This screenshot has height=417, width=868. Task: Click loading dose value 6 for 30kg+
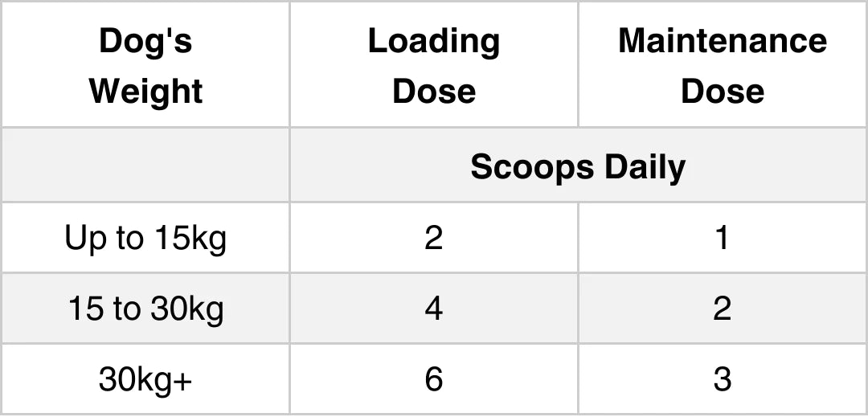coord(434,379)
